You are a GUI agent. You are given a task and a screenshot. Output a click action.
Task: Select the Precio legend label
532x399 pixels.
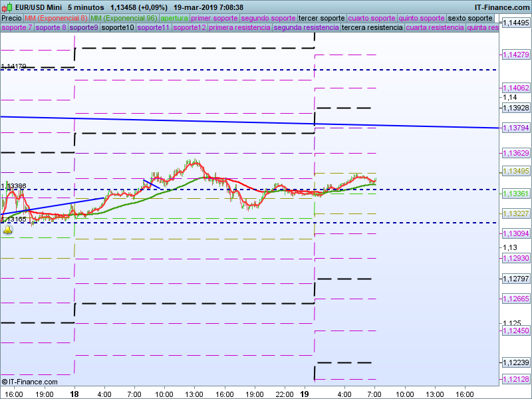coord(11,18)
